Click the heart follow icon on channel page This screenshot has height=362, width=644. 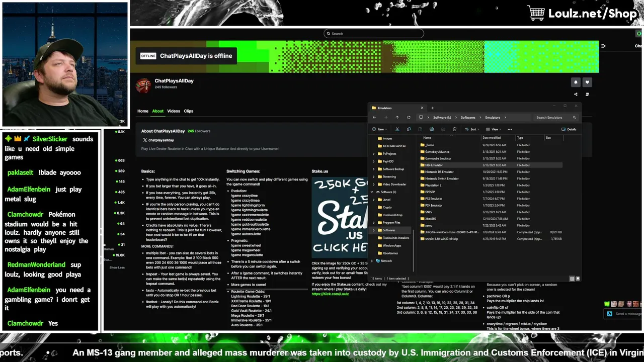587,82
